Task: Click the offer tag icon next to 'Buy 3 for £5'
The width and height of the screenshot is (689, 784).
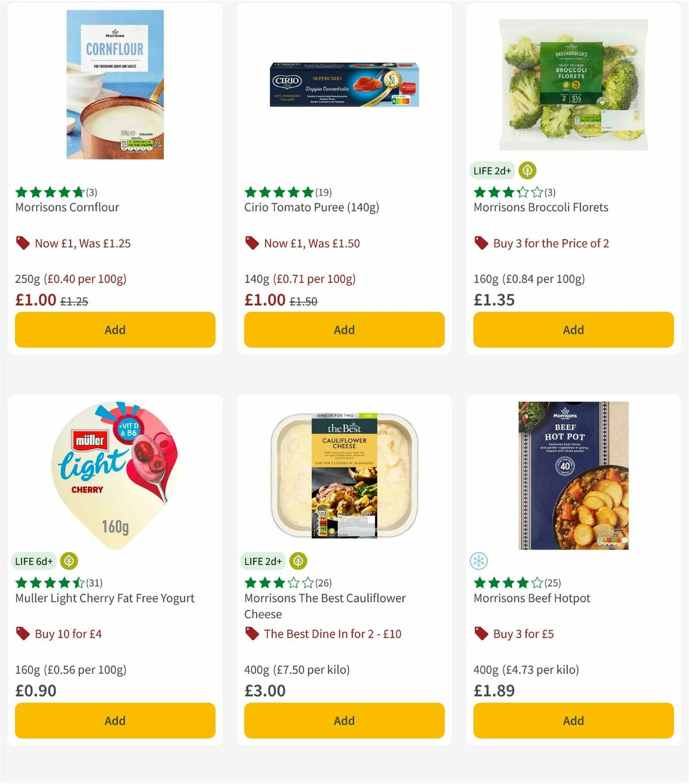Action: click(x=481, y=634)
